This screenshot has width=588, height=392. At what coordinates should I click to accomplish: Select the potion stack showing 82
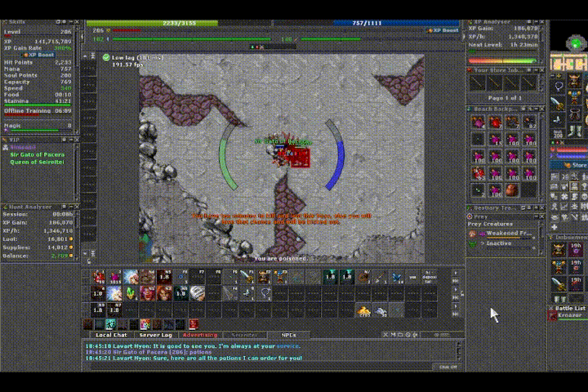click(528, 122)
